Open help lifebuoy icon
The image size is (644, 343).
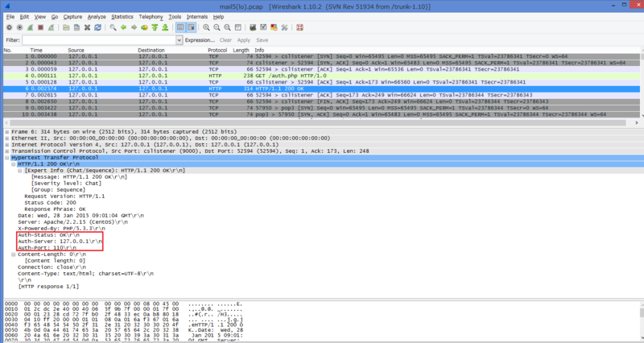pos(299,27)
